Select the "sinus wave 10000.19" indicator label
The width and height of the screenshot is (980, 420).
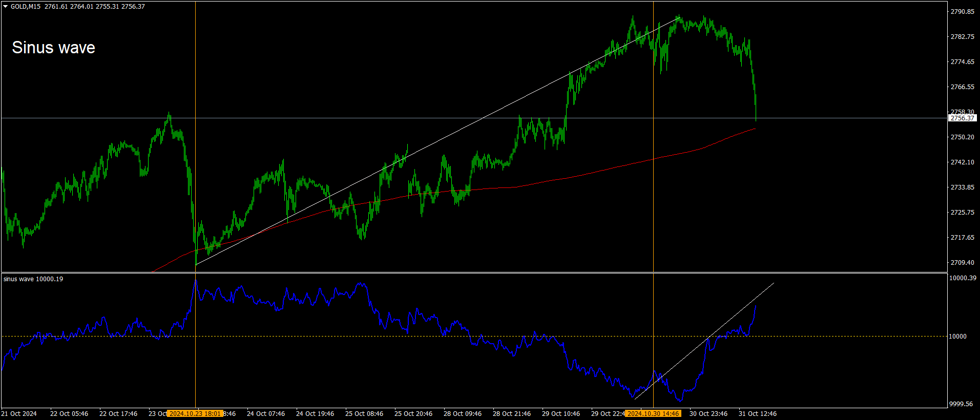pos(33,279)
